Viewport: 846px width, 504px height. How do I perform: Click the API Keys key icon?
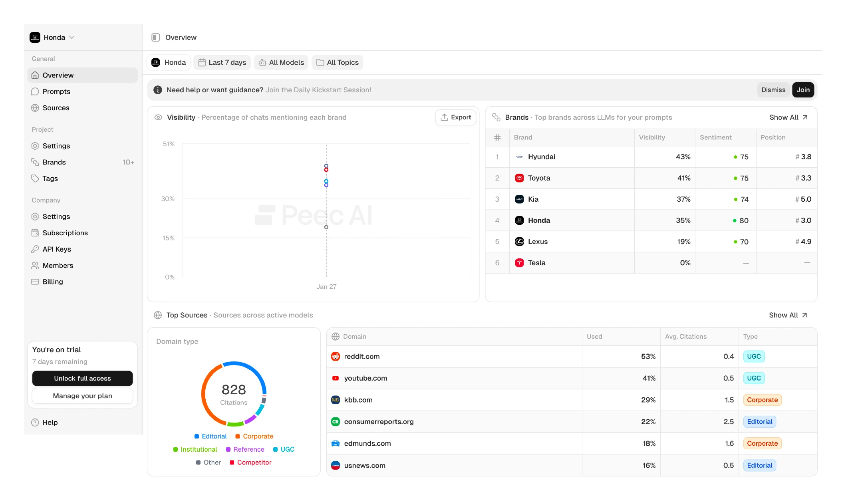[x=35, y=249]
